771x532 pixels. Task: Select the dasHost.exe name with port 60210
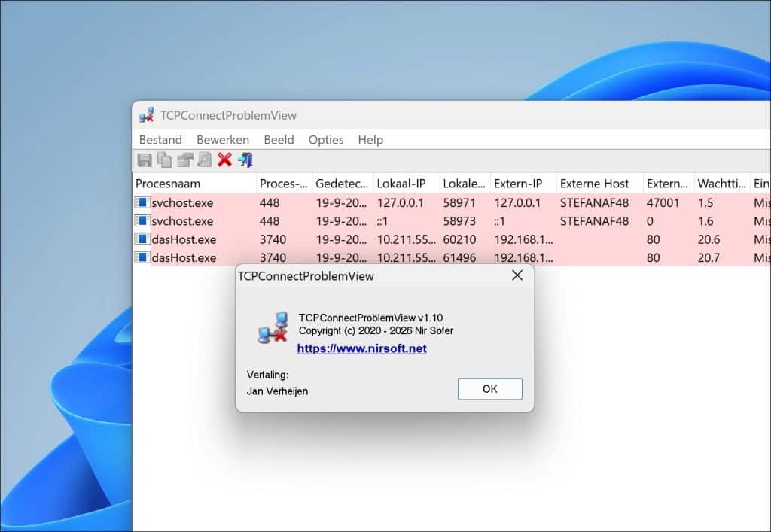tap(184, 239)
